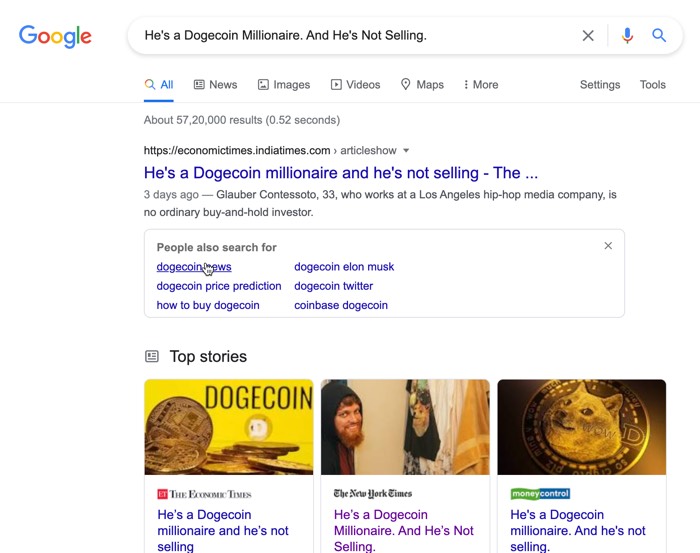The width and height of the screenshot is (700, 553).
Task: Click the moneycontrol source logo
Action: click(x=540, y=494)
